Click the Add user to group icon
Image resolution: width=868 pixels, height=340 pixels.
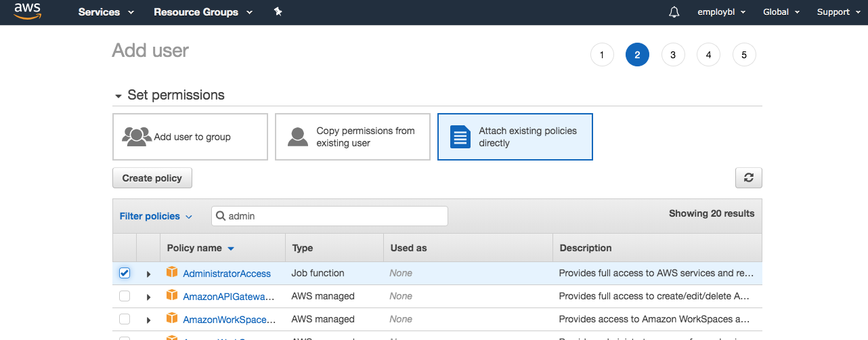pos(137,136)
